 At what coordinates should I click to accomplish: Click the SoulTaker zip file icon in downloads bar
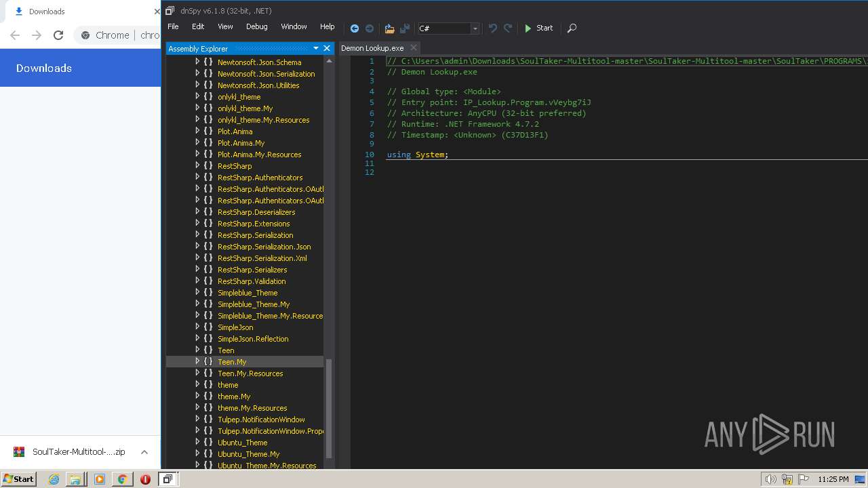[19, 452]
